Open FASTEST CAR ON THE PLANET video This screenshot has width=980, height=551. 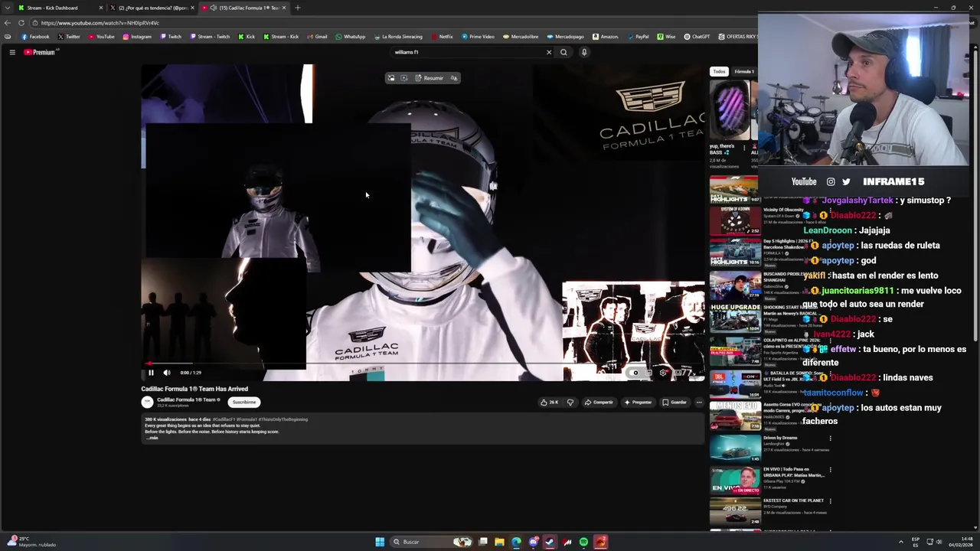(735, 511)
